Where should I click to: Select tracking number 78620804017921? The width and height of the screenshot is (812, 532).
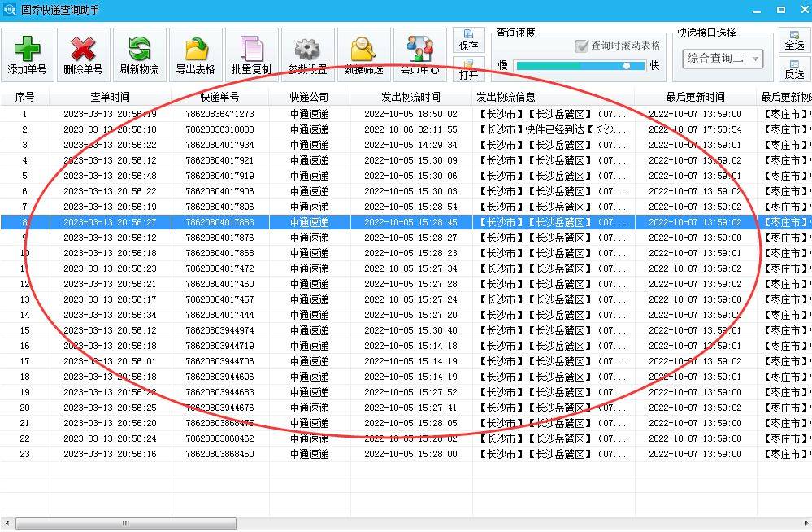tap(220, 161)
